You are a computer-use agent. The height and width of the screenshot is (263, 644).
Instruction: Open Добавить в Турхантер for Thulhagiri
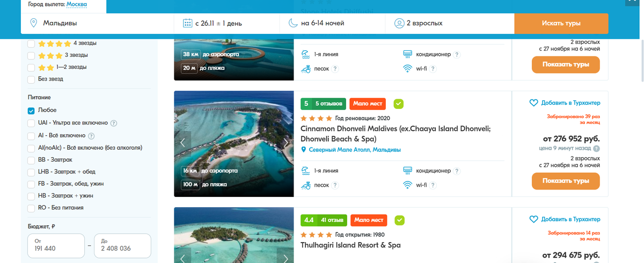pos(565,219)
